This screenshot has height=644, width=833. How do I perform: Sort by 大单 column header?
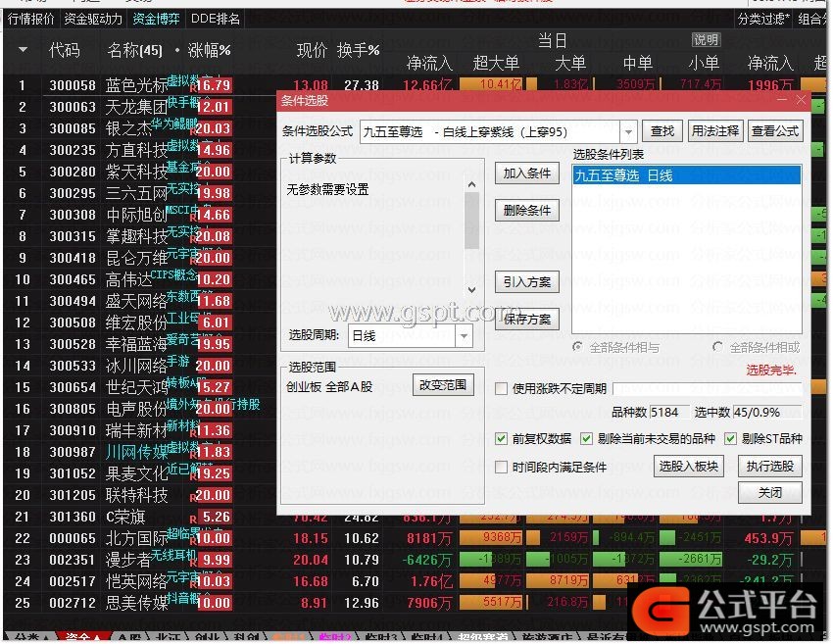[570, 64]
